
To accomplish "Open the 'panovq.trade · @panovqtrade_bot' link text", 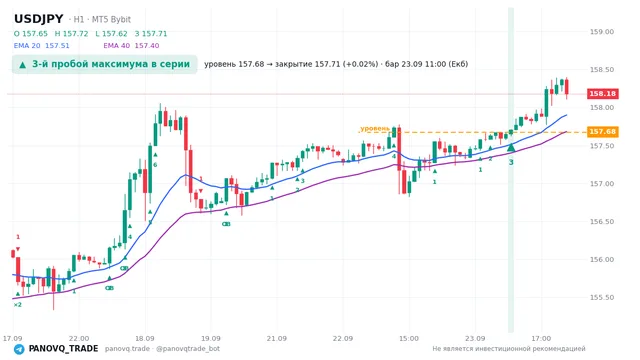I will (162, 349).
